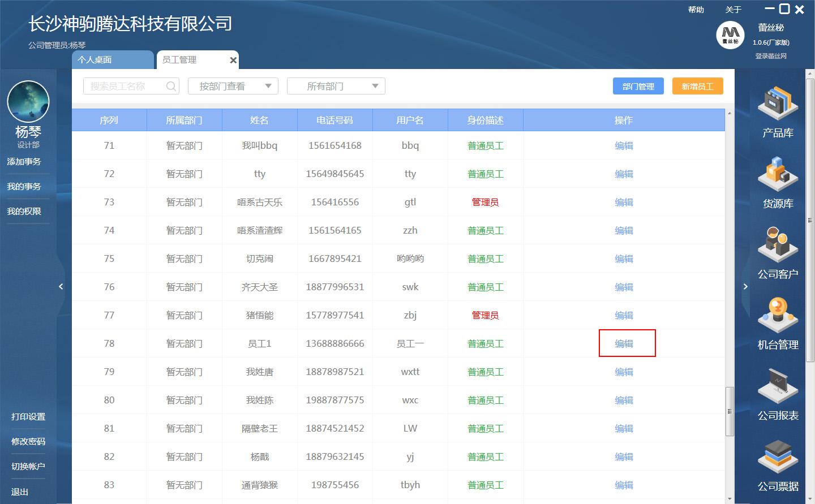Click 退出 in the left sidebar
Screen dimensions: 815x504
tap(20, 492)
